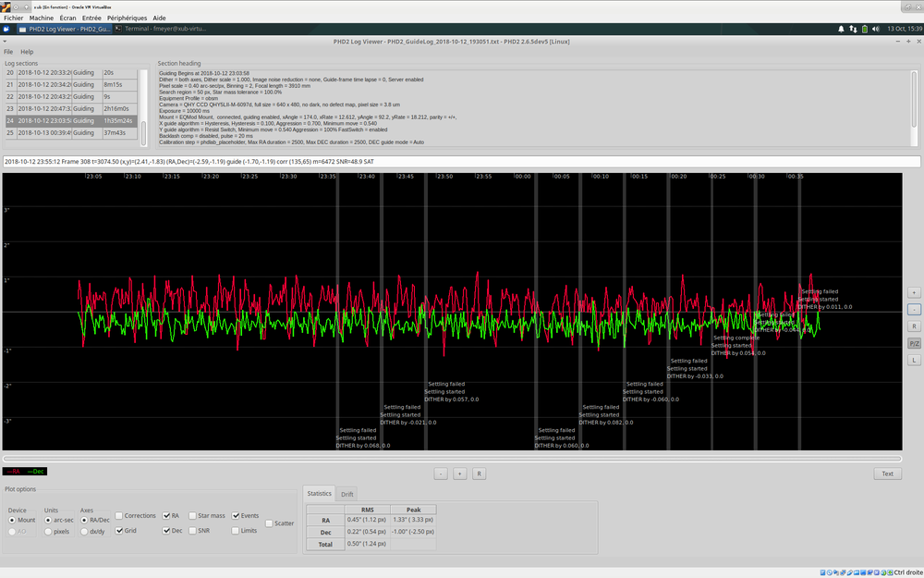Enable the Star mass checkbox
The width and height of the screenshot is (924, 578).
pos(206,515)
